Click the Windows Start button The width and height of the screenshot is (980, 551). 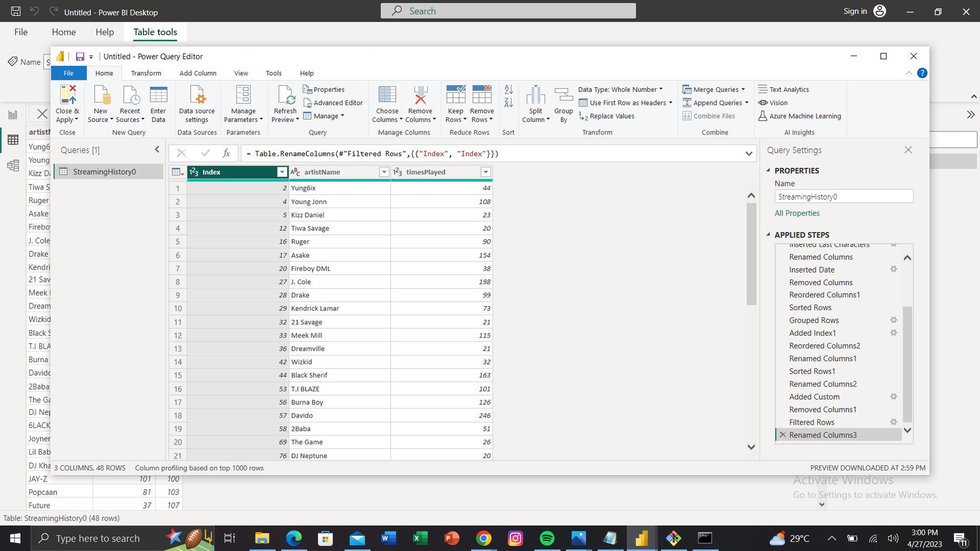15,538
